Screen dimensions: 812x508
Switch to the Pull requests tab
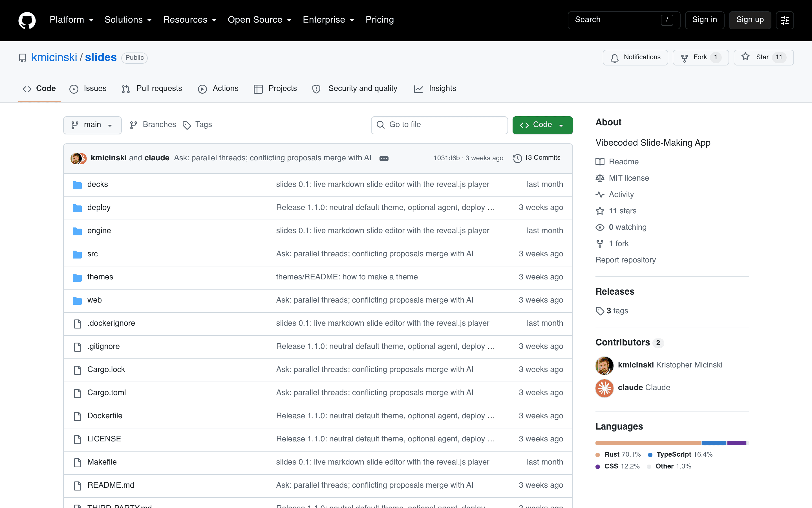152,89
